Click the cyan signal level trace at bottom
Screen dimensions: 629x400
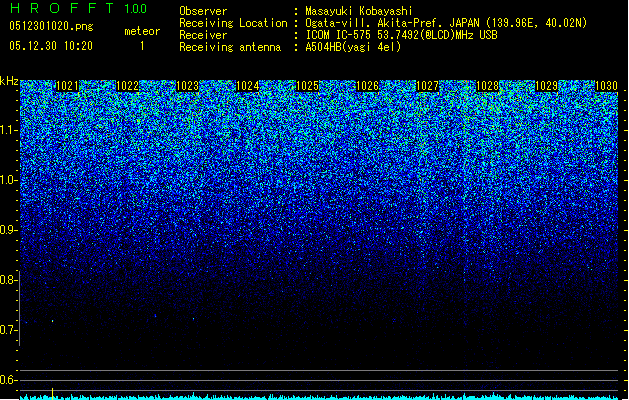coord(319,397)
